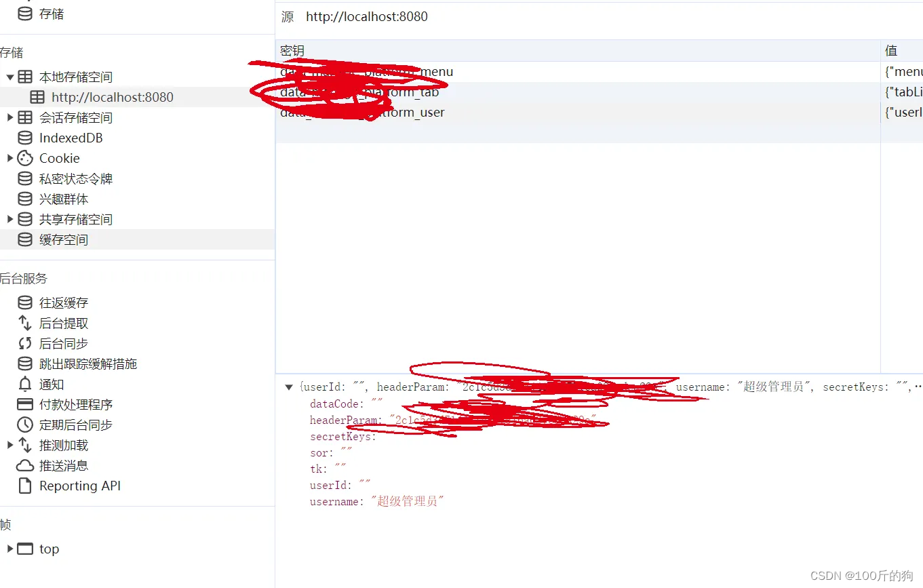
Task: Click the table icon next to 会话存储空间
Action: (25, 118)
